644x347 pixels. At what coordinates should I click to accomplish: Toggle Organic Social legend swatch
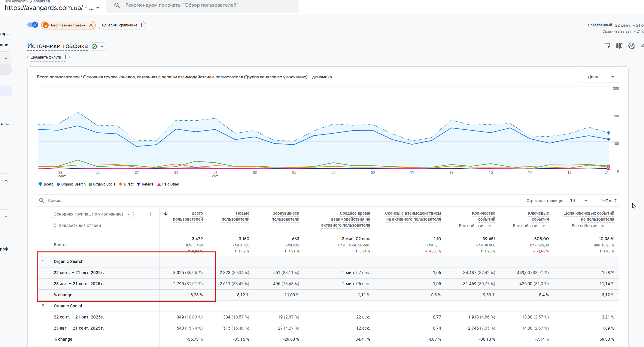(90, 184)
